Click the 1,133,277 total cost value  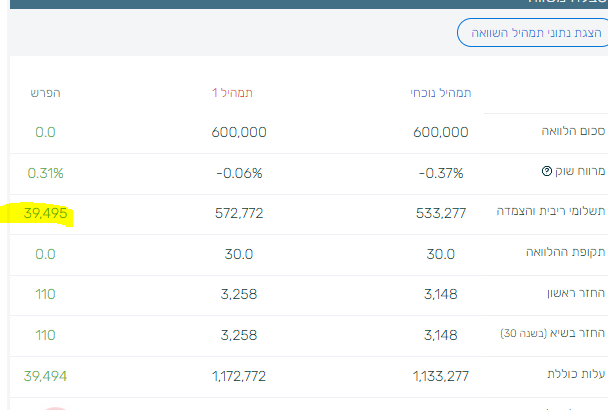440,374
